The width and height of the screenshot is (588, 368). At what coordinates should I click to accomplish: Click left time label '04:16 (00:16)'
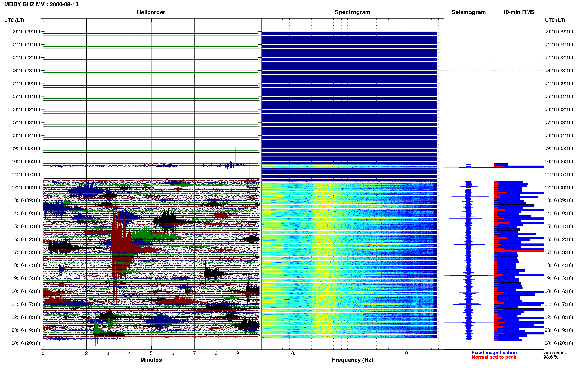(x=26, y=83)
